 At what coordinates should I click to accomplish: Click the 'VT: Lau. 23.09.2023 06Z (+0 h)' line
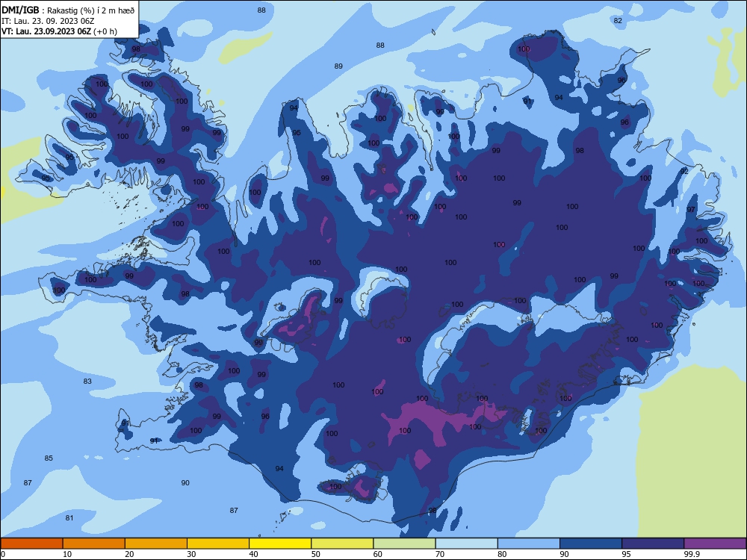(x=59, y=31)
